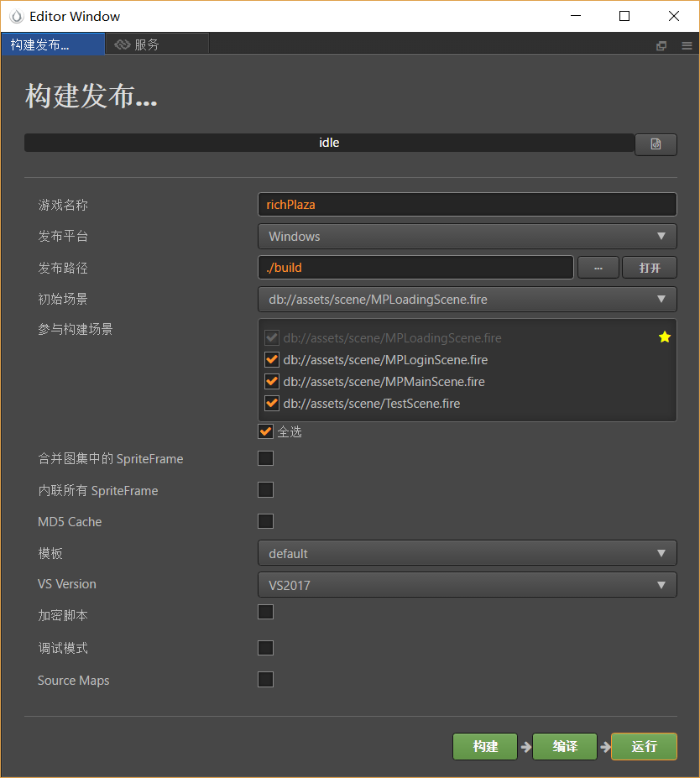Click the ... browse path button
Screen dimensions: 700x778
point(598,268)
